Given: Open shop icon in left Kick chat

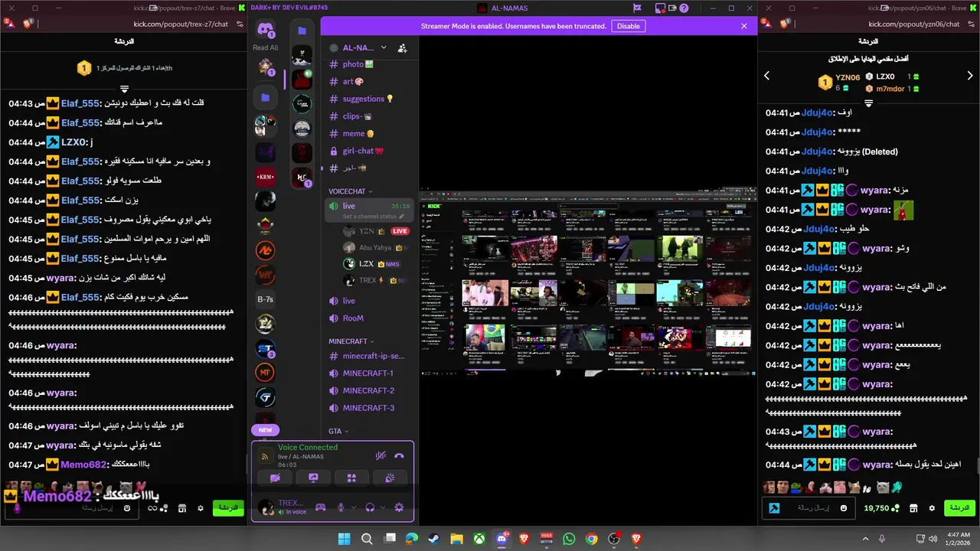Looking at the screenshot, I should click(182, 508).
